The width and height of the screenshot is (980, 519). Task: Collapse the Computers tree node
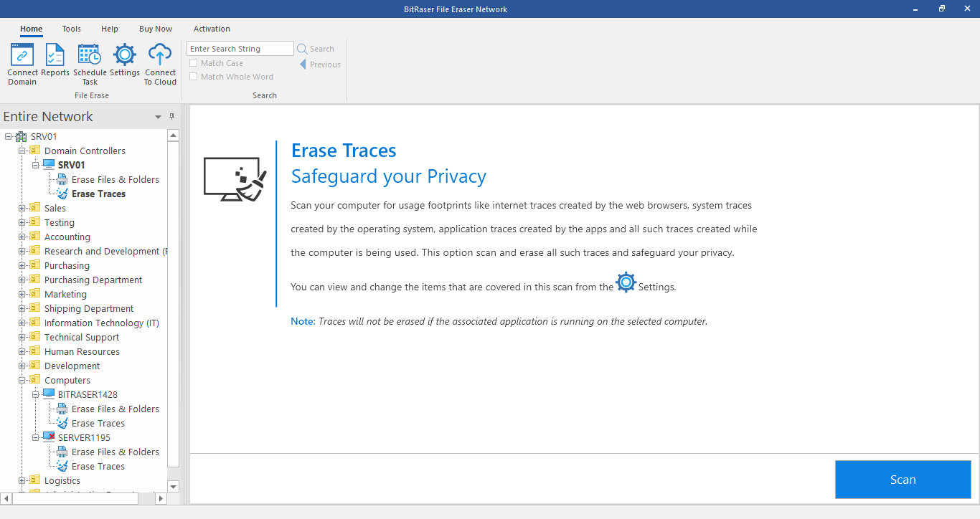coord(22,380)
